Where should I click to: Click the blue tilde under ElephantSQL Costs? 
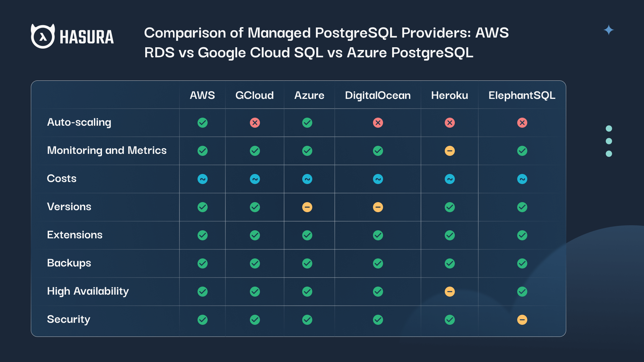tap(522, 179)
